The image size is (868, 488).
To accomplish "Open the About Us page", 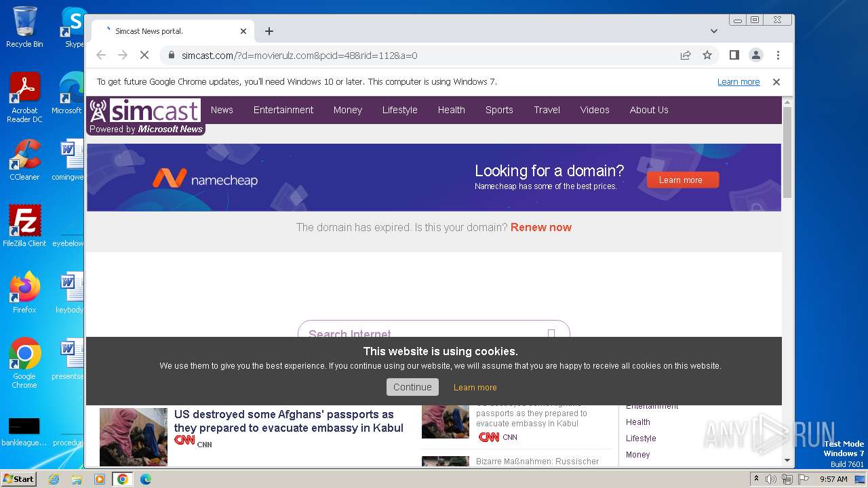I will click(x=649, y=110).
